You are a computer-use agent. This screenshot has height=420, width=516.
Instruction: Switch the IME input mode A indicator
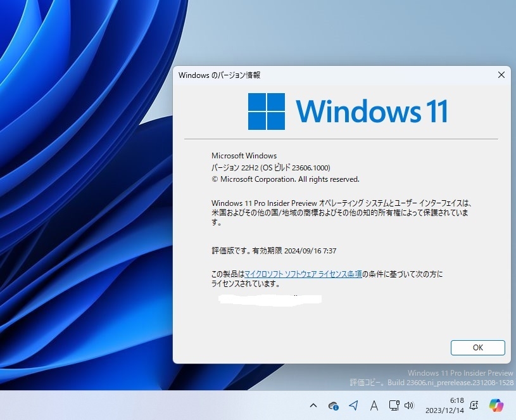[374, 405]
